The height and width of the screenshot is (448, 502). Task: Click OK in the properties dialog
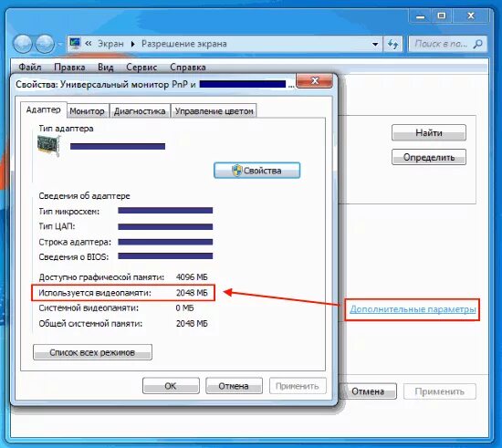pos(171,386)
